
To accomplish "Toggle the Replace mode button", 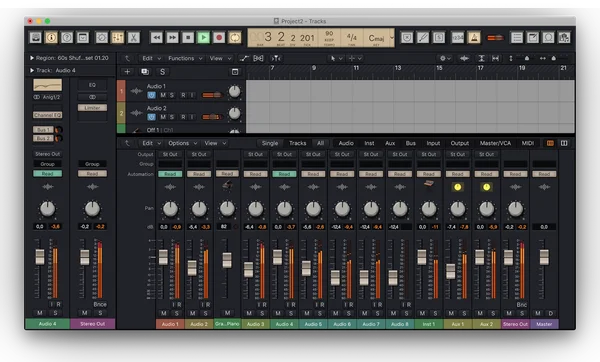I will coord(407,38).
